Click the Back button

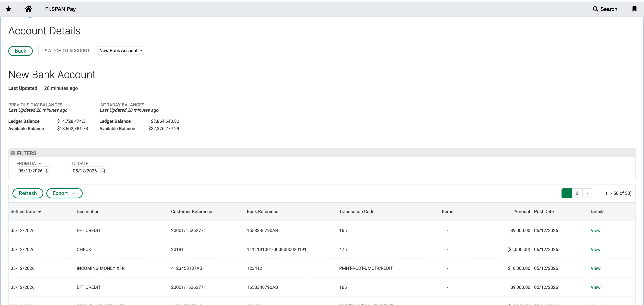[21, 51]
